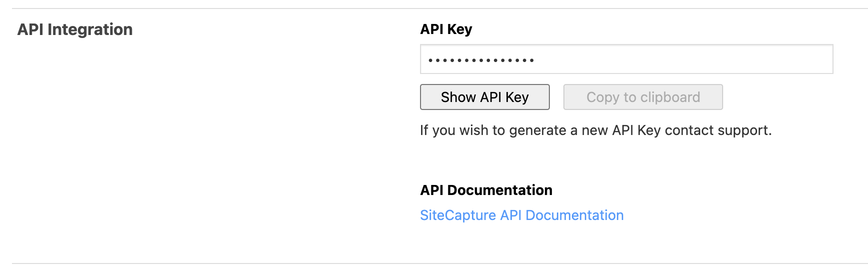The height and width of the screenshot is (276, 868).
Task: Click the masked dots in API Key field
Action: (481, 60)
